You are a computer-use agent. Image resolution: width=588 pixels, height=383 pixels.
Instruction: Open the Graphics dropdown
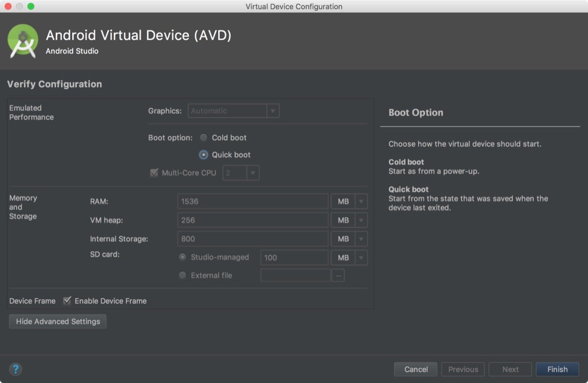click(273, 111)
